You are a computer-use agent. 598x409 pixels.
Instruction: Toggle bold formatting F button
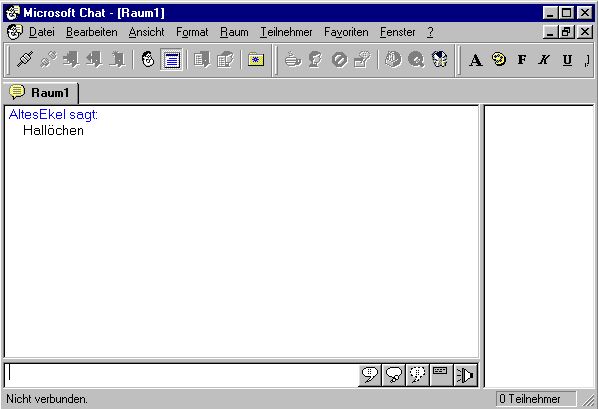tap(522, 60)
